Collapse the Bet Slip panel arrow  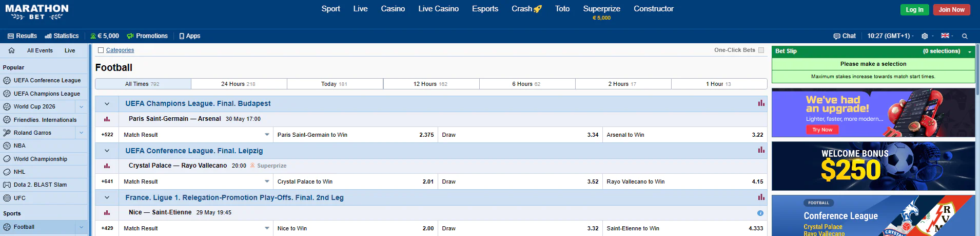coord(970,51)
